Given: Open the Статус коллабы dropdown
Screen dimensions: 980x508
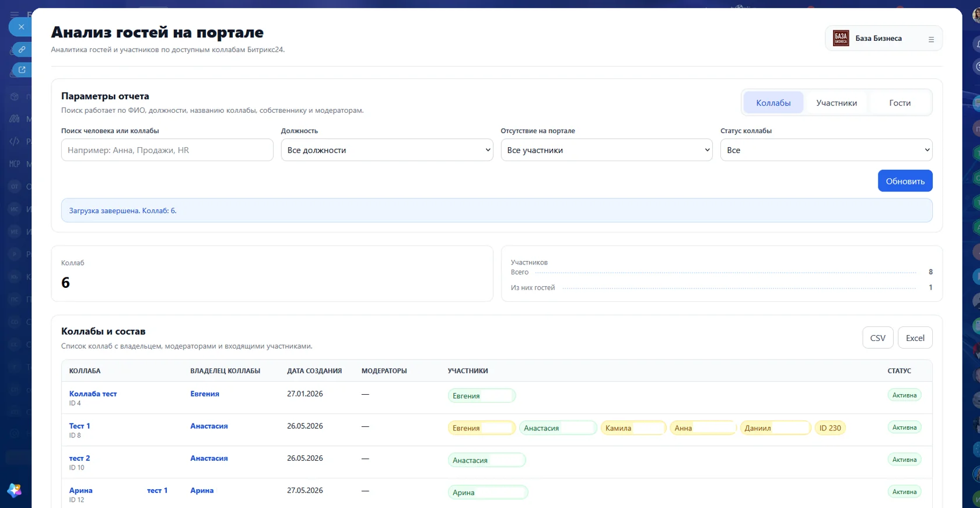Looking at the screenshot, I should pyautogui.click(x=826, y=150).
